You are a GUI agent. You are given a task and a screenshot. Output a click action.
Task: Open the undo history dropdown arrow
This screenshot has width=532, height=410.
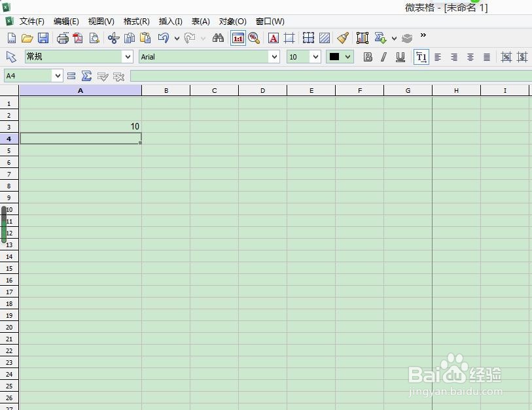coord(177,39)
